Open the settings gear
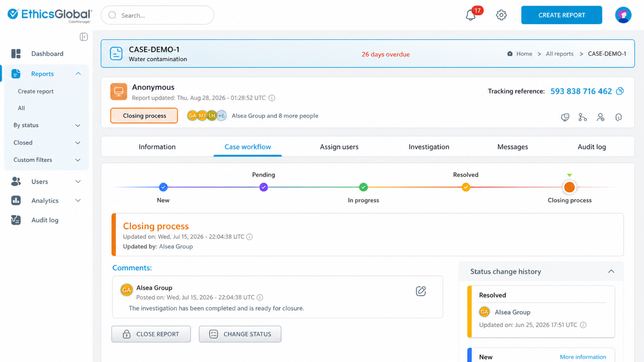This screenshot has width=644, height=362. (501, 15)
